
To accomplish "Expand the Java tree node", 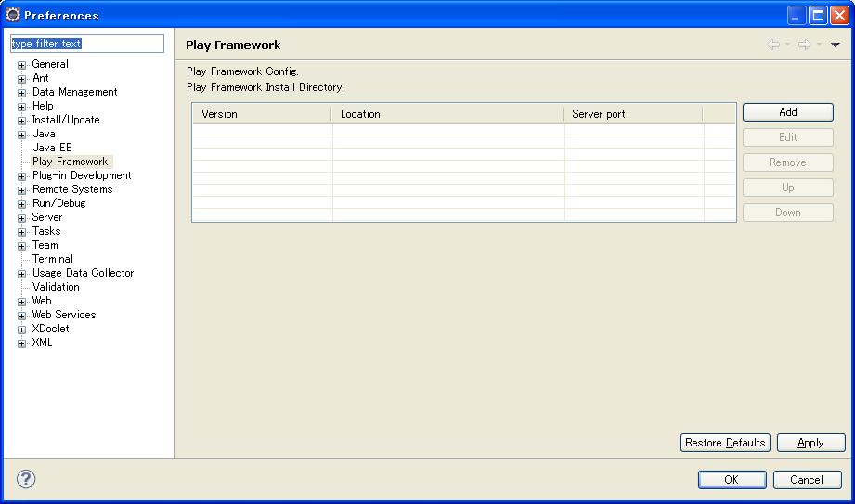I will pyautogui.click(x=21, y=135).
